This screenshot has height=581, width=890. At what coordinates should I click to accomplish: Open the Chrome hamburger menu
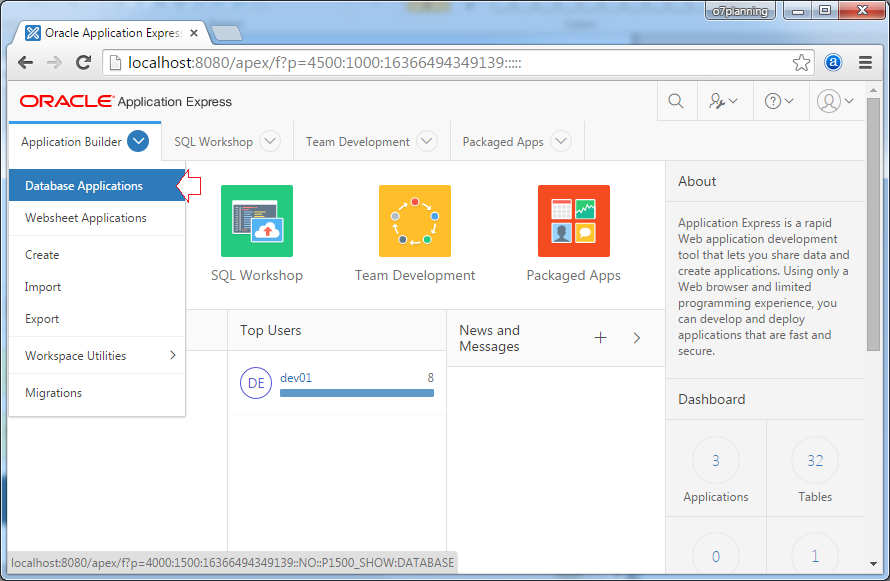pos(865,62)
